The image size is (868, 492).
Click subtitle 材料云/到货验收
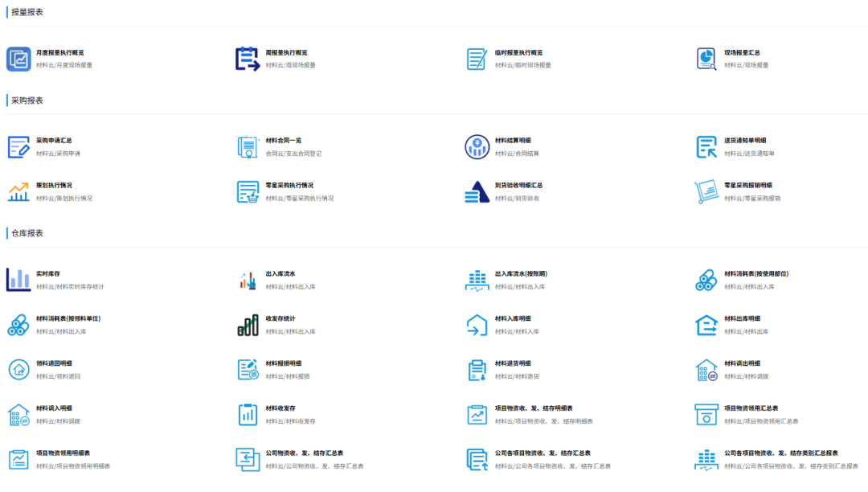click(517, 199)
